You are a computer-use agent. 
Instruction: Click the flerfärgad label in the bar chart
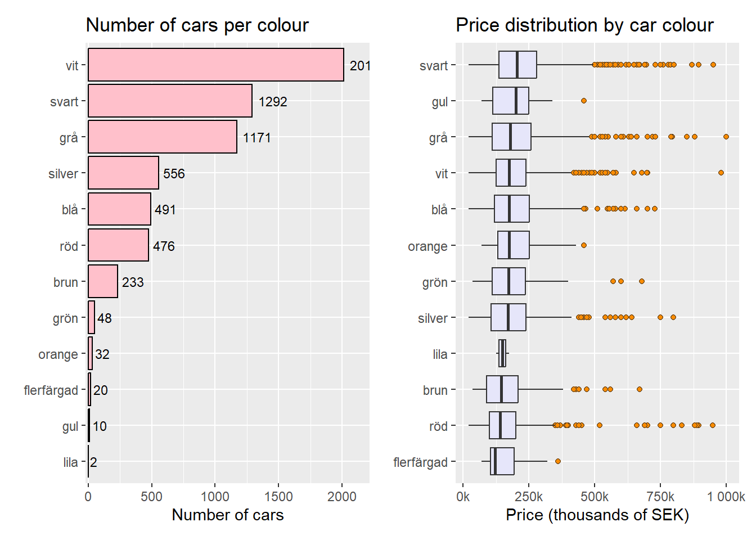pos(51,390)
